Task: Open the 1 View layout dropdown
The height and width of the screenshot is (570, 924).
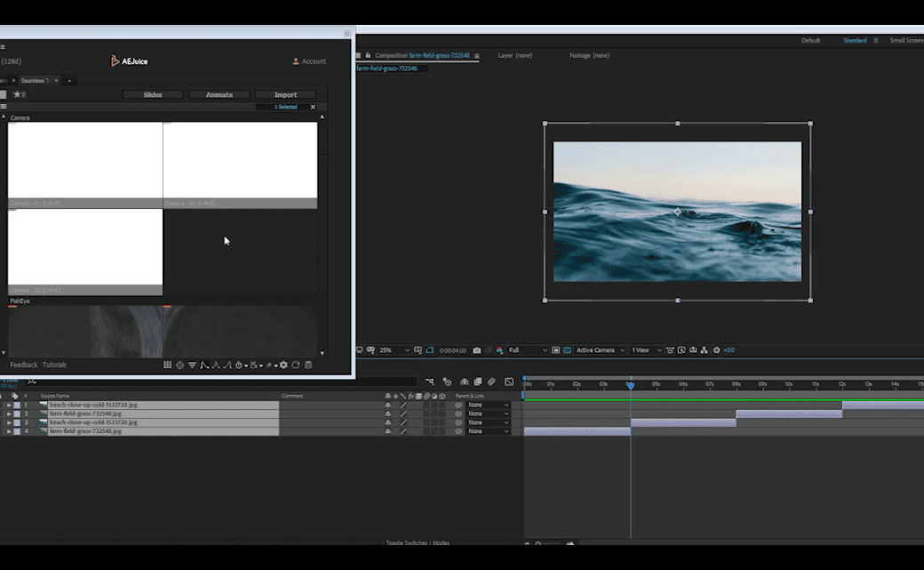Action: click(x=646, y=349)
